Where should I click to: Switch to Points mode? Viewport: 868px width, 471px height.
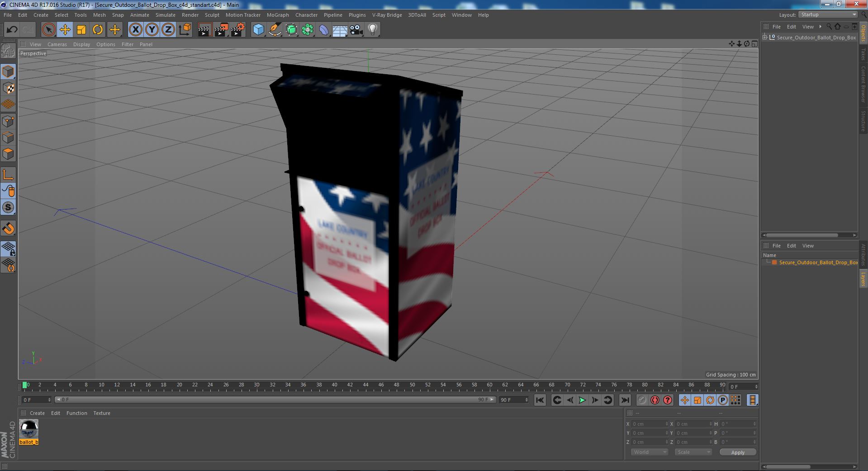pos(8,121)
